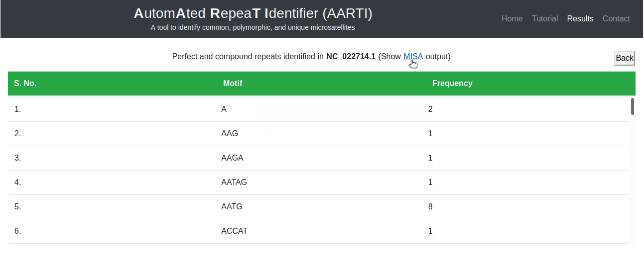Click the Frequency column header
The width and height of the screenshot is (644, 268).
coord(452,84)
